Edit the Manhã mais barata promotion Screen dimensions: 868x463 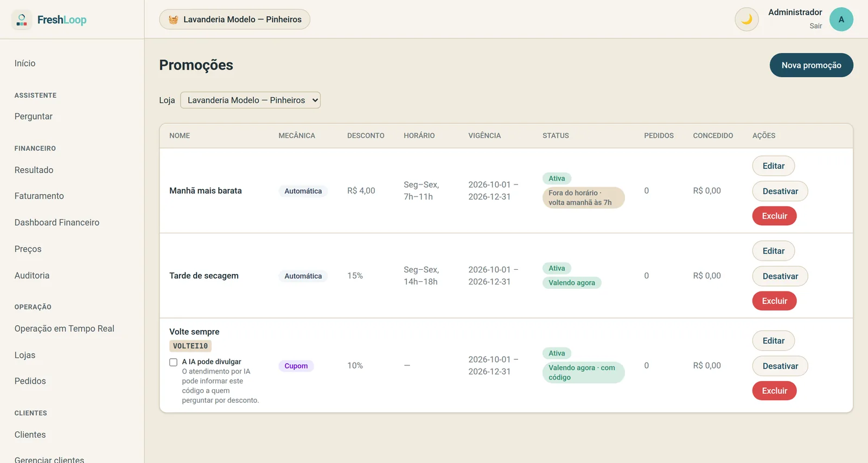[x=773, y=166]
